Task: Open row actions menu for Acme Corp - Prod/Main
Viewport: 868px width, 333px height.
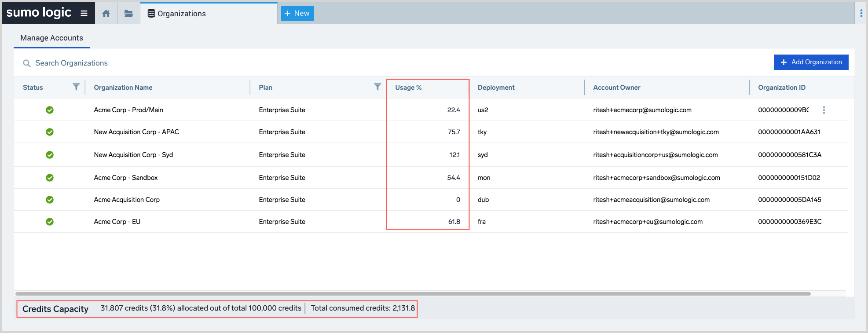Action: click(824, 110)
